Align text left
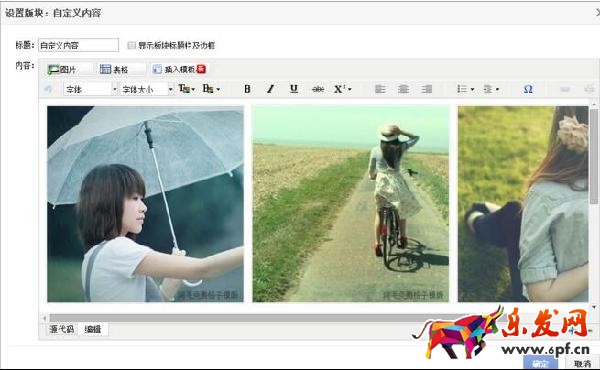Viewport: 600px width, 370px height. click(x=380, y=89)
